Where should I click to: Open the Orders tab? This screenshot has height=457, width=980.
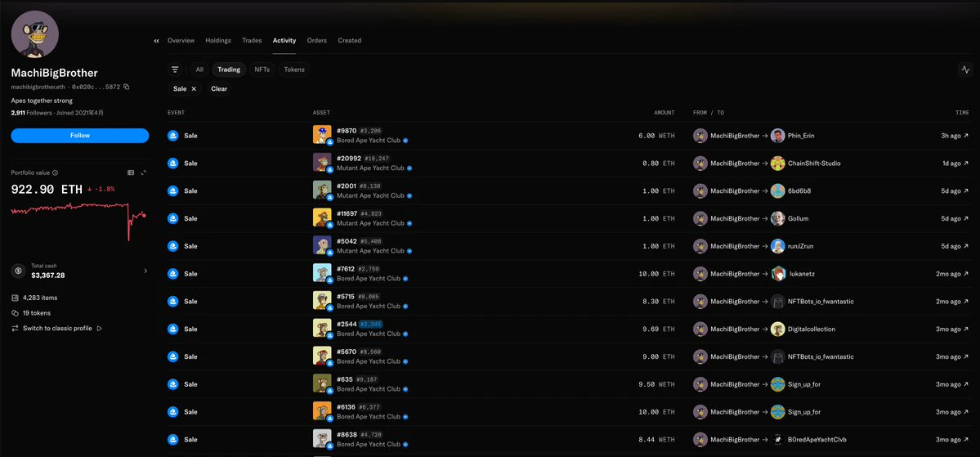click(317, 41)
